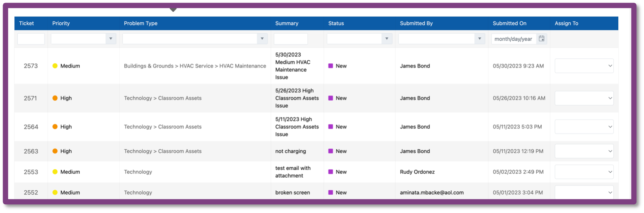Click the Ticket number filter field
644x213 pixels.
(31, 38)
